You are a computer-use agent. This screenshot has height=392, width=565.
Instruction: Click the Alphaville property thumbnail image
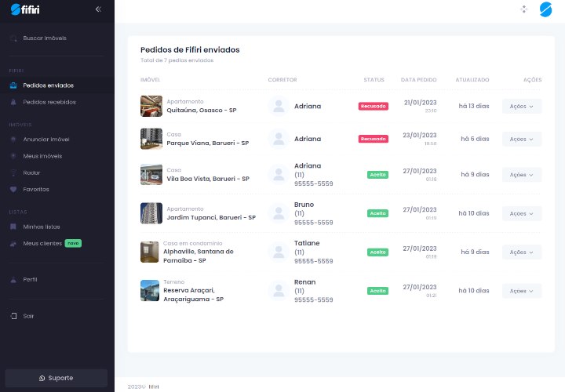pyautogui.click(x=151, y=252)
